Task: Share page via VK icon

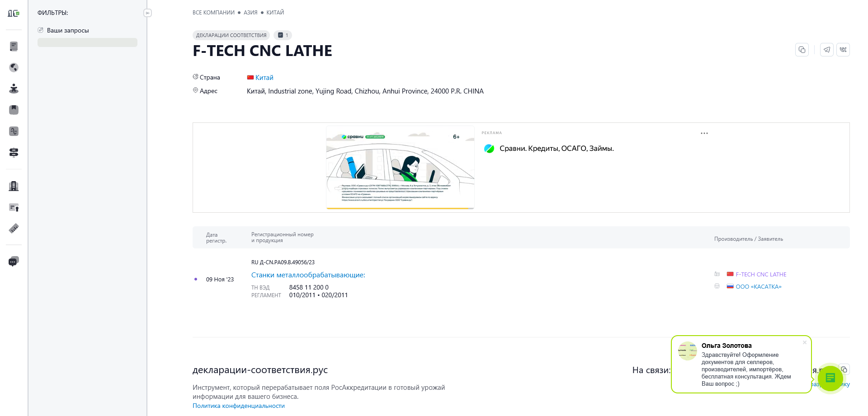Action: point(843,50)
